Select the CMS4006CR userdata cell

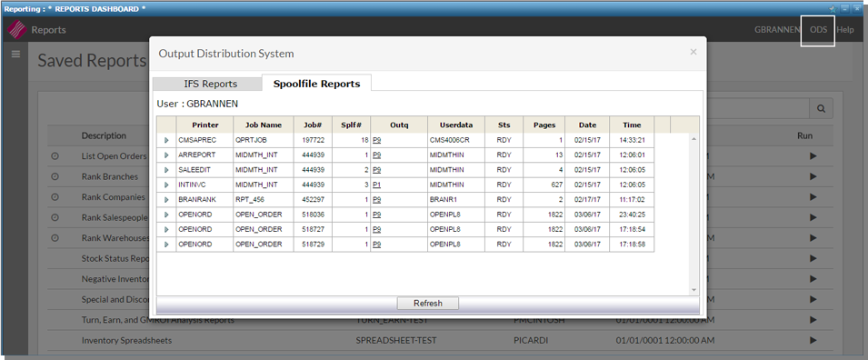[x=456, y=141]
